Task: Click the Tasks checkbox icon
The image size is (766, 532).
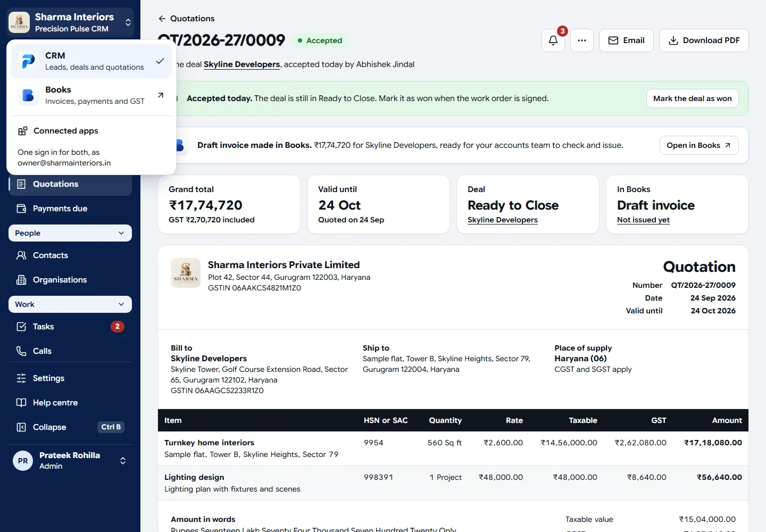Action: pyautogui.click(x=21, y=327)
